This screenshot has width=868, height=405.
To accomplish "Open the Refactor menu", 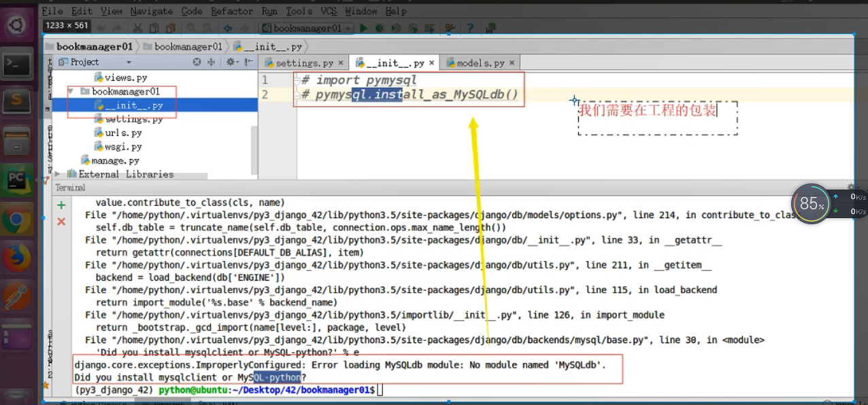I will 233,11.
